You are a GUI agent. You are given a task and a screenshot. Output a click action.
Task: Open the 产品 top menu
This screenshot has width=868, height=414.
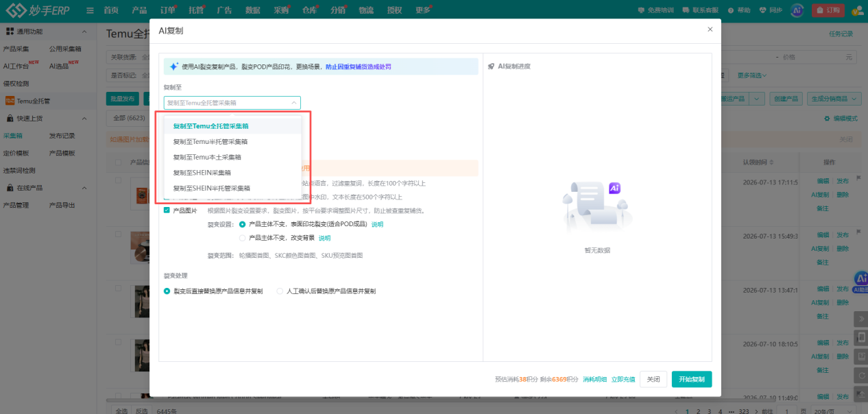click(x=139, y=10)
